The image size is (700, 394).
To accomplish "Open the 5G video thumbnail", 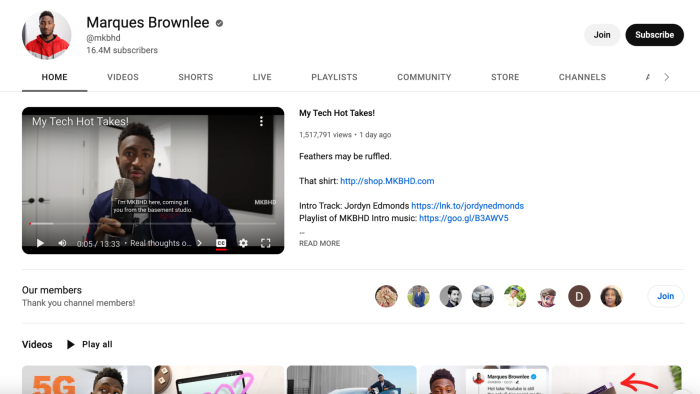I will tap(87, 380).
